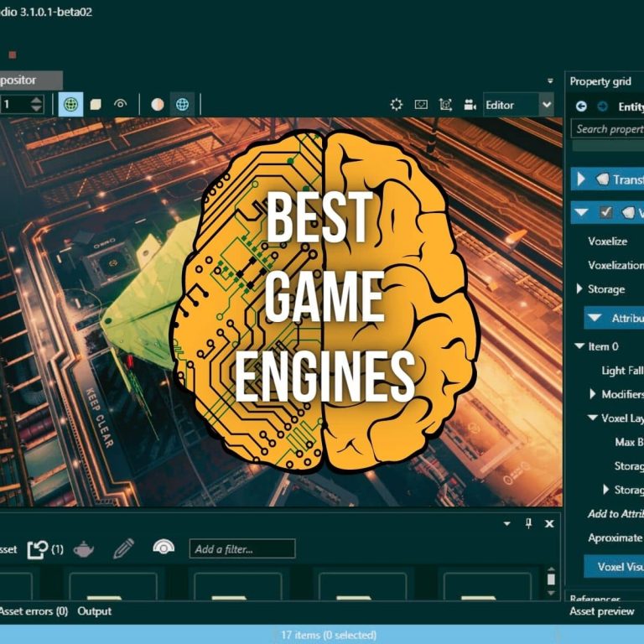
Task: Click the half-shaded sphere material icon
Action: click(x=158, y=105)
